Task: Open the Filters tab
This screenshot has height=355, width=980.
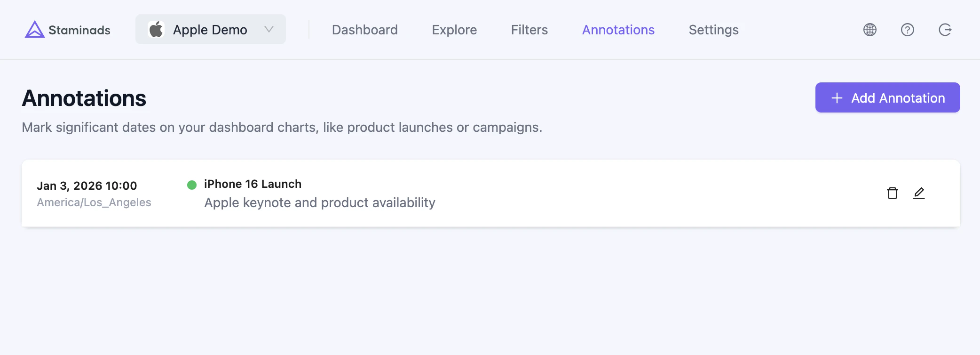Action: click(x=530, y=30)
